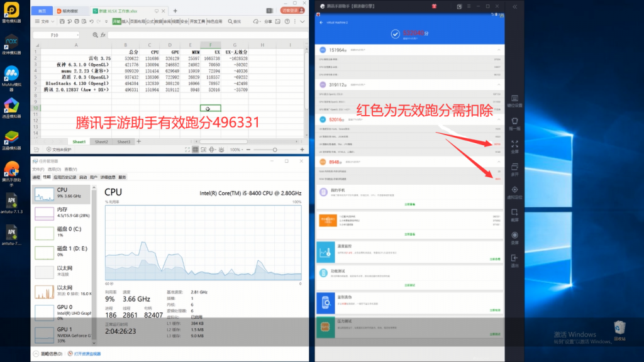Open the quick access toolbar customize dropdown

(106, 21)
